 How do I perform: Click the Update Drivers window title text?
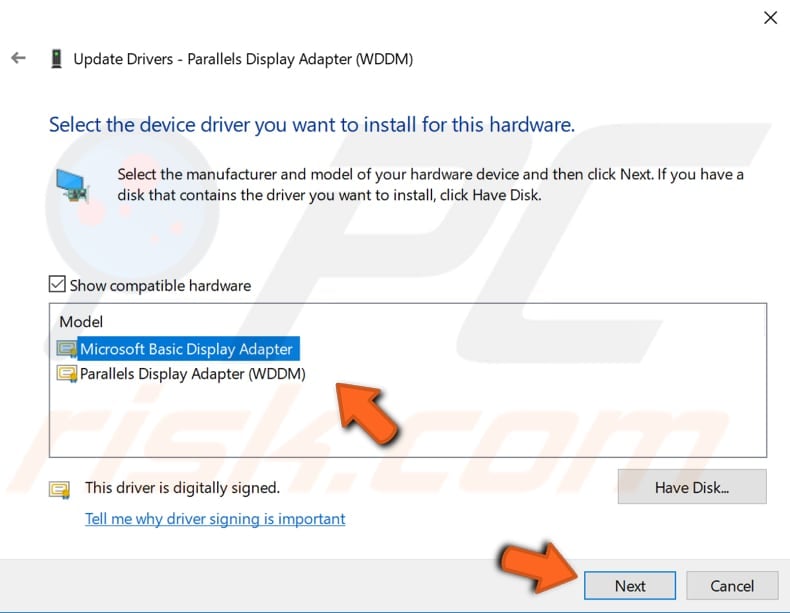[x=243, y=59]
